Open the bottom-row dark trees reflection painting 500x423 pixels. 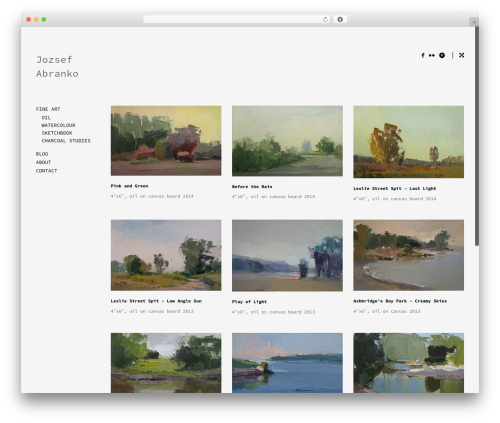[x=409, y=363]
